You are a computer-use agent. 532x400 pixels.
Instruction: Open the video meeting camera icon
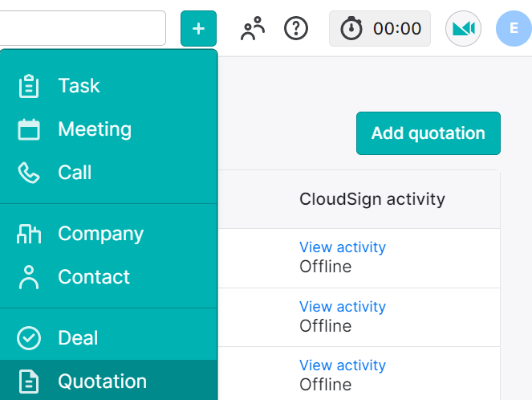point(463,29)
